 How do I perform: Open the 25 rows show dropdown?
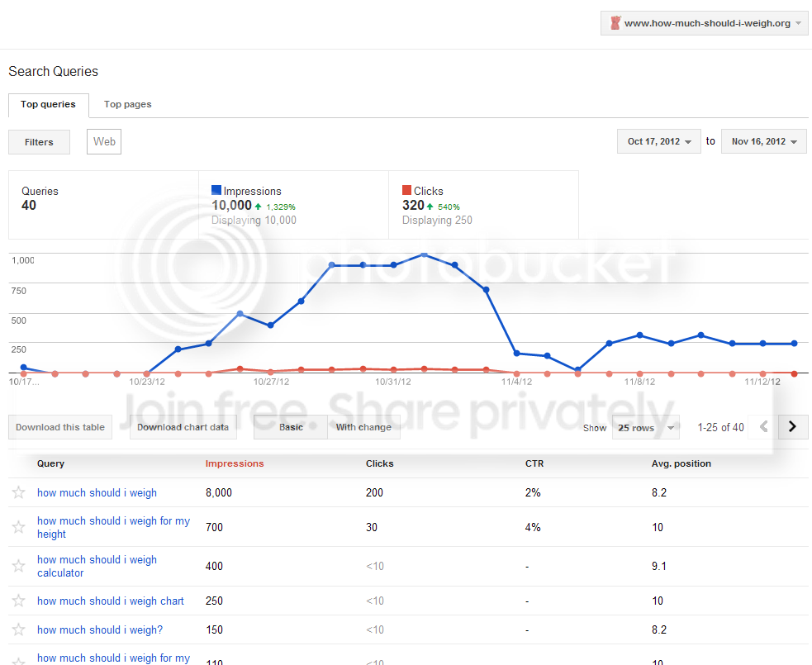(x=646, y=427)
